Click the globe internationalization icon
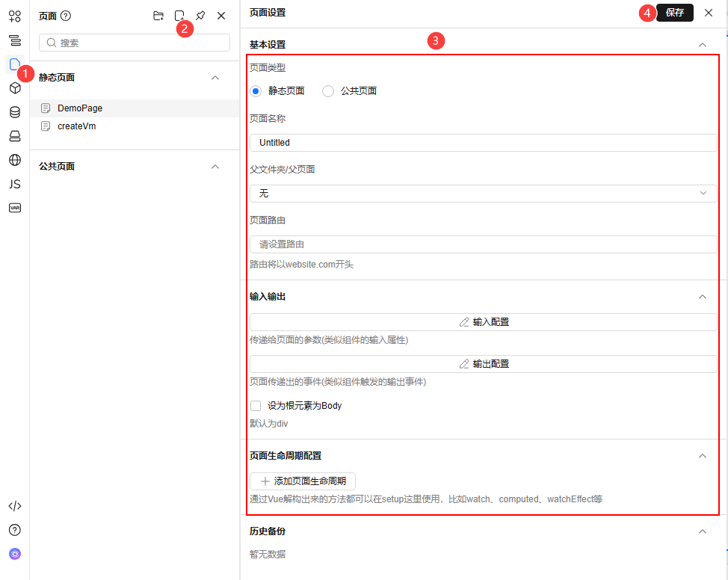This screenshot has width=728, height=580. [15, 159]
